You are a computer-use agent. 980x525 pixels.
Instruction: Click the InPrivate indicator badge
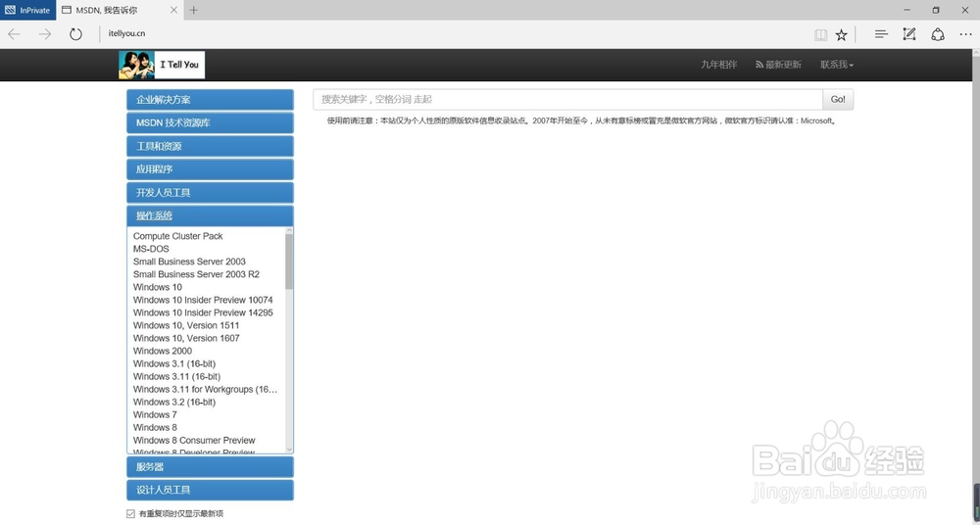(x=27, y=10)
